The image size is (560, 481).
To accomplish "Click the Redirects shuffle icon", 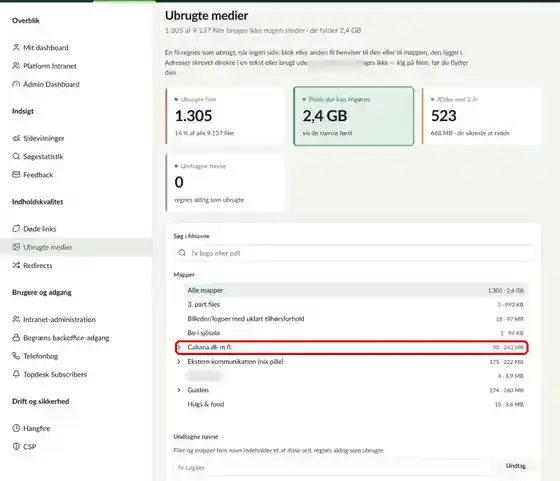I will (16, 265).
